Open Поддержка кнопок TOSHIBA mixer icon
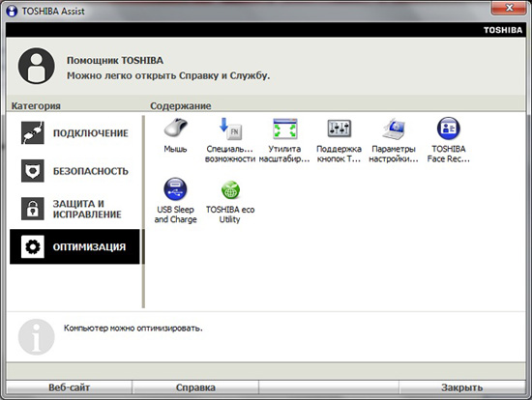 pos(339,129)
